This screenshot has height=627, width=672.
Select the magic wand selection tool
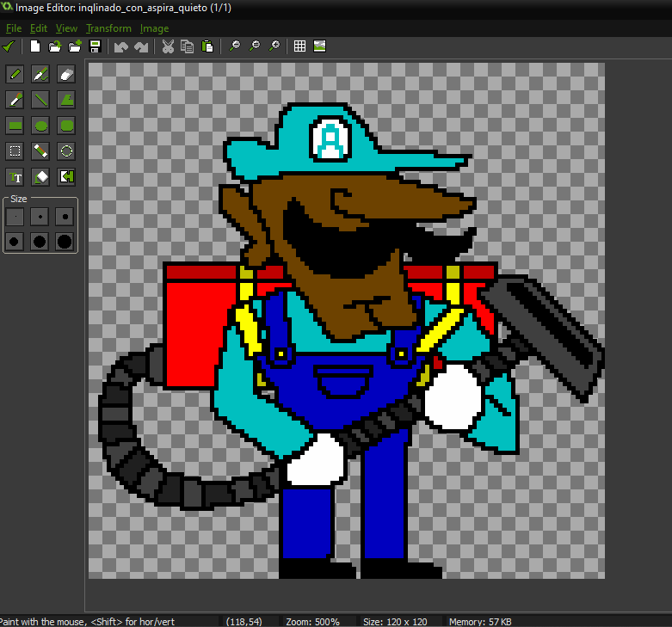coord(40,151)
